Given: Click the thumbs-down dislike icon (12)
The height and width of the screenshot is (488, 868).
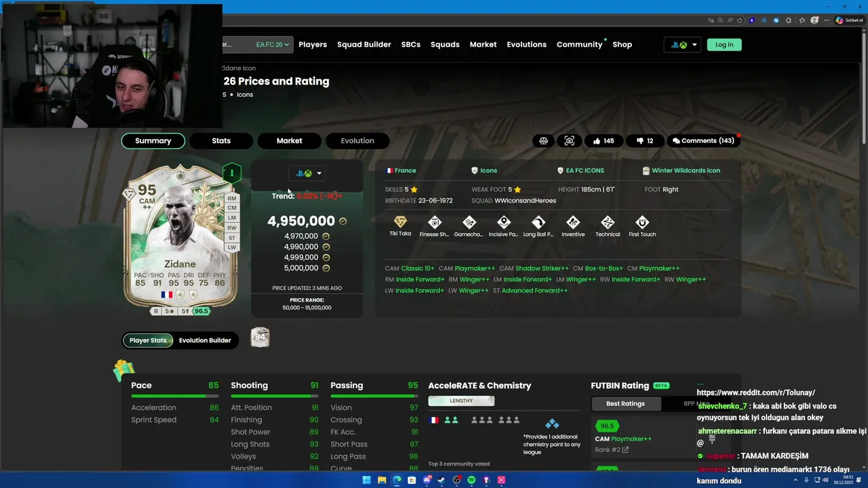Looking at the screenshot, I should (639, 141).
